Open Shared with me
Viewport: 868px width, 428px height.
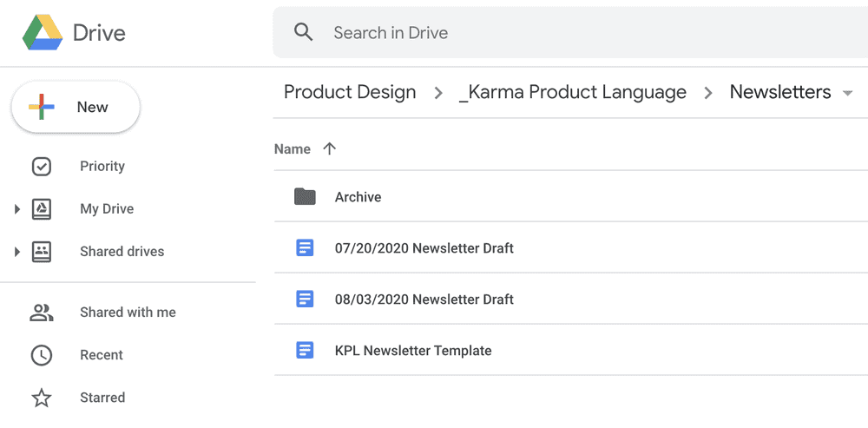point(128,313)
